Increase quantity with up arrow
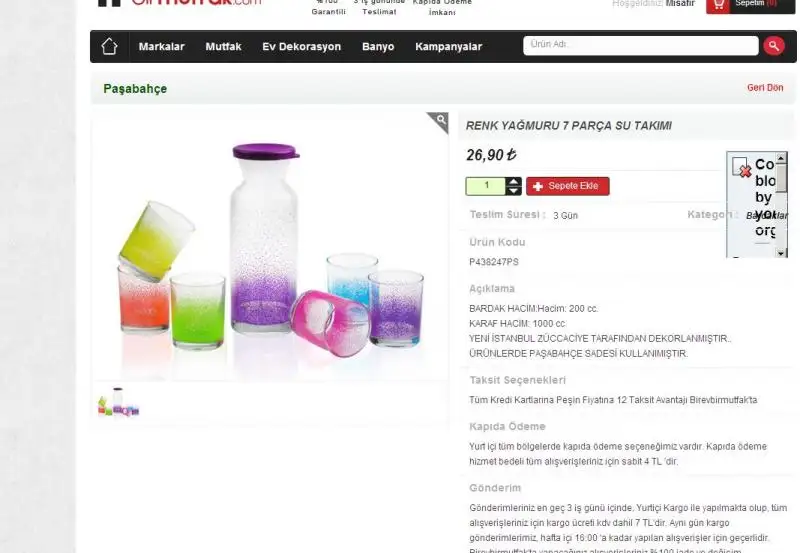 pyautogui.click(x=514, y=182)
